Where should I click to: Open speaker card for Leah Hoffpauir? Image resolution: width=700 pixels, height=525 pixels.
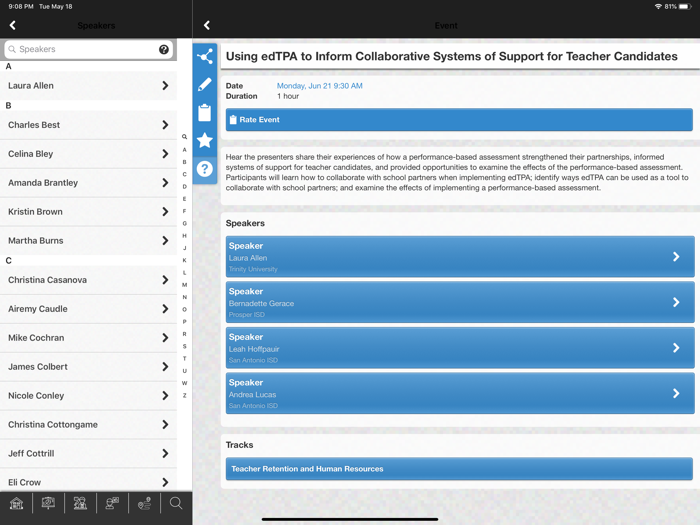[460, 348]
